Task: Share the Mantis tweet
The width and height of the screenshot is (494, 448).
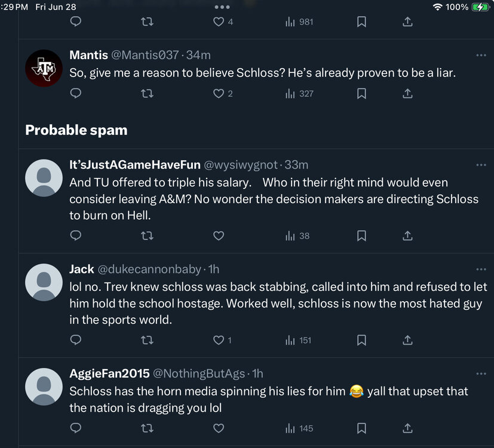Action: click(x=407, y=94)
